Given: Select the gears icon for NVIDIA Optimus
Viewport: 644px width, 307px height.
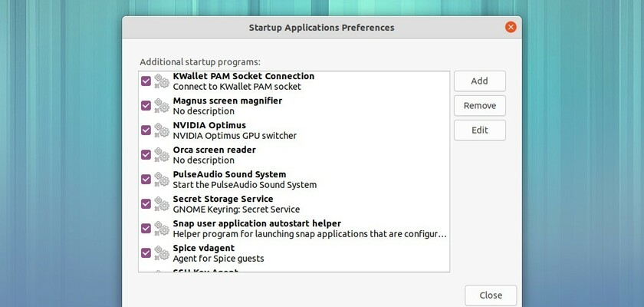Looking at the screenshot, I should (162, 130).
